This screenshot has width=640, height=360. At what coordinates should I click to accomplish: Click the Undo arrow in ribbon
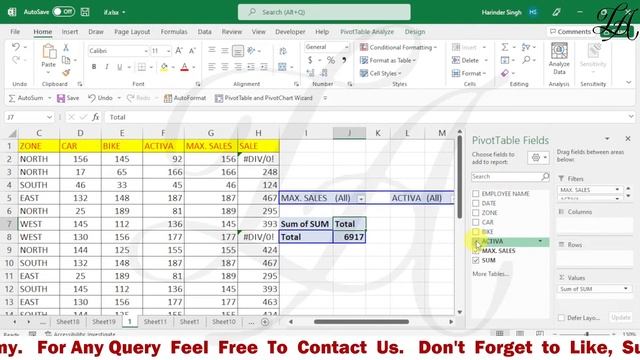pos(16,47)
